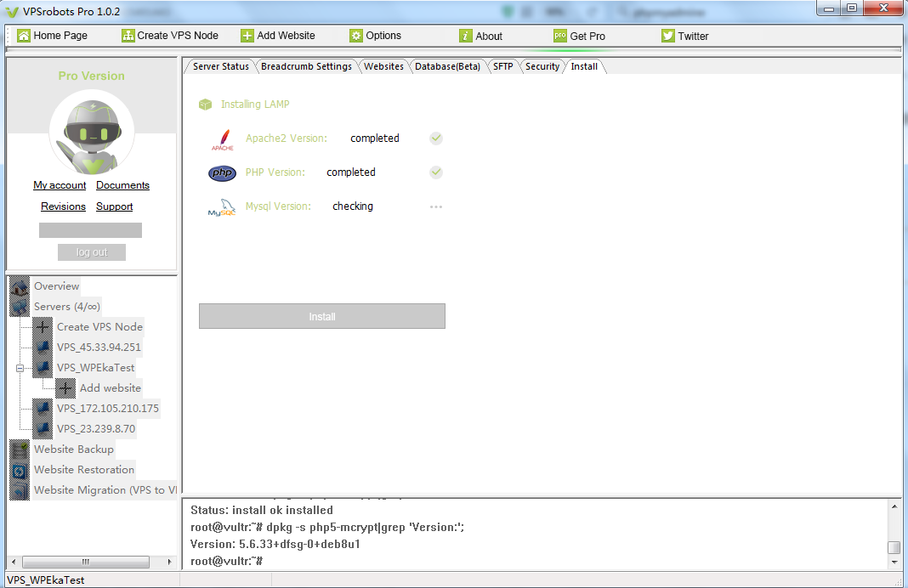
Task: Switch to the Server Status tab
Action: [x=220, y=66]
